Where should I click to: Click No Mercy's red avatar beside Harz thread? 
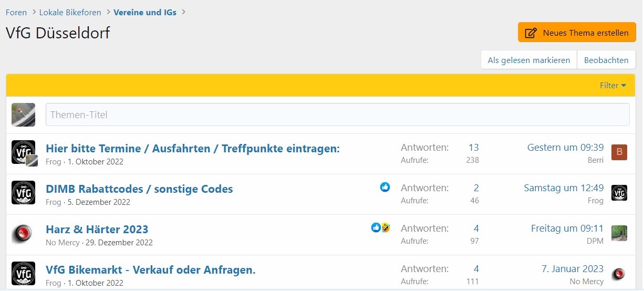(x=23, y=233)
